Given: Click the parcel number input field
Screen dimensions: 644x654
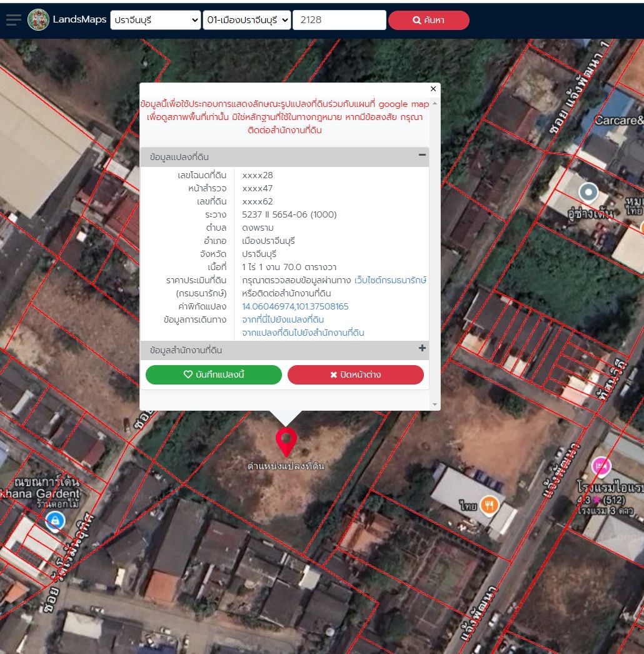Looking at the screenshot, I should (340, 20).
